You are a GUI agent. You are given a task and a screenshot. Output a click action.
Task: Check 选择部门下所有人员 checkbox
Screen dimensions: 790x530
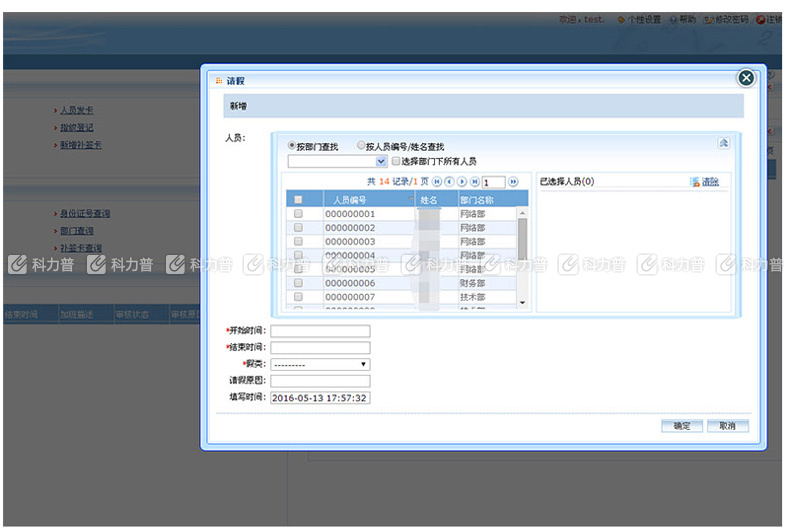pos(396,161)
